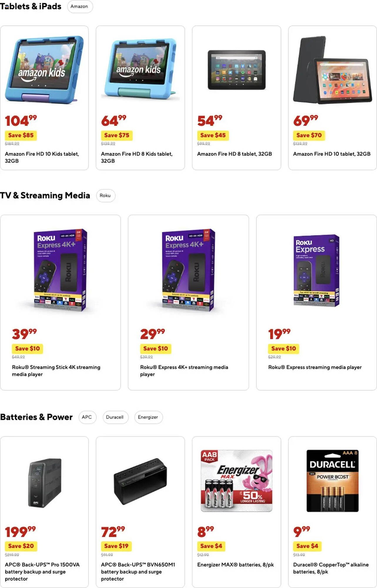377x588 pixels.
Task: Select the Amazon Fire HD 8 tablet picture
Action: 237,70
